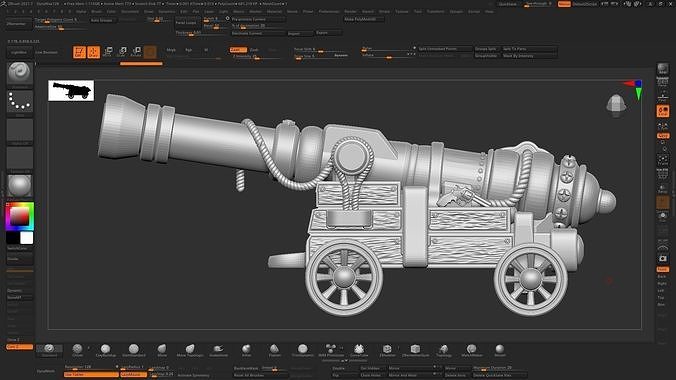
Task: Open the Alpha menu
Action: point(81,12)
